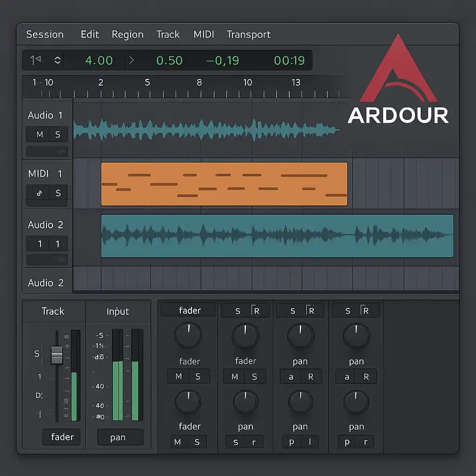The height and width of the screenshot is (476, 476).
Task: Click the fader header button of the first mixer strip
Action: click(189, 310)
